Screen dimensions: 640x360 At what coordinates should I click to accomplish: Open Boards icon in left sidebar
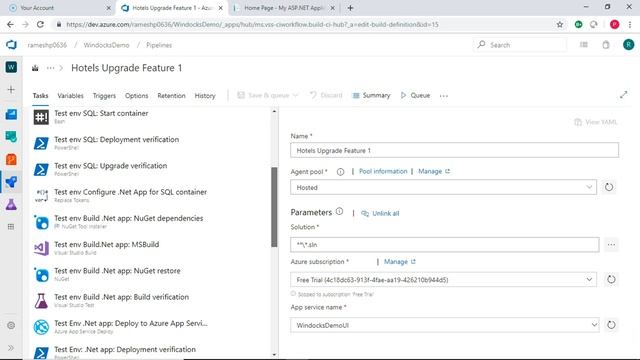tap(11, 114)
